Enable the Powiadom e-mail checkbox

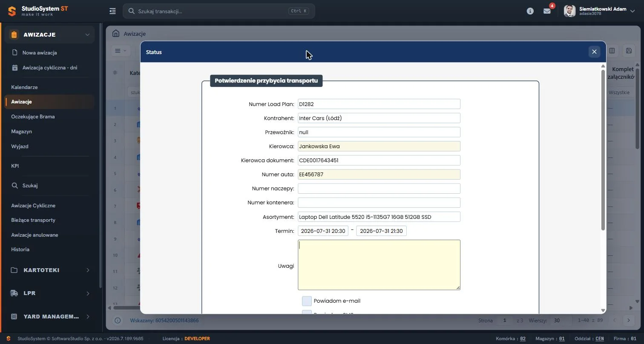(x=307, y=301)
